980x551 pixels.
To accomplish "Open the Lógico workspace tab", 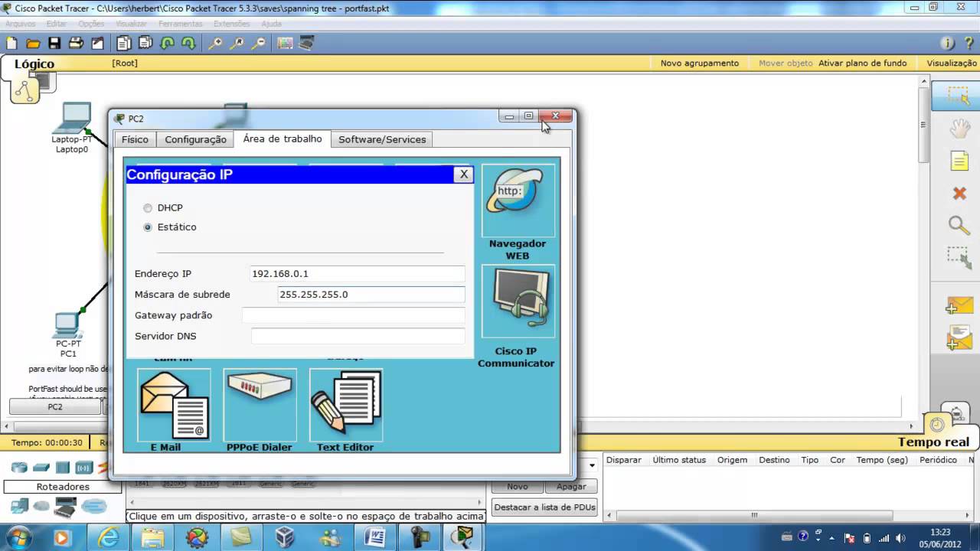I will (x=34, y=64).
